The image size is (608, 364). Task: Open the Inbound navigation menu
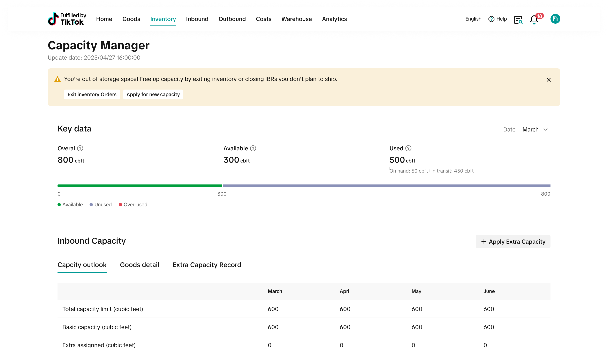click(x=197, y=19)
